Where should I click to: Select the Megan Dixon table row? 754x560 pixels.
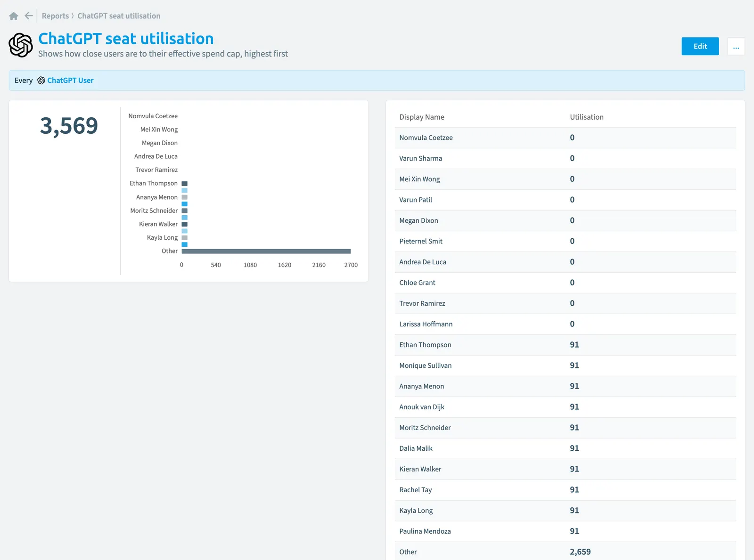(565, 221)
